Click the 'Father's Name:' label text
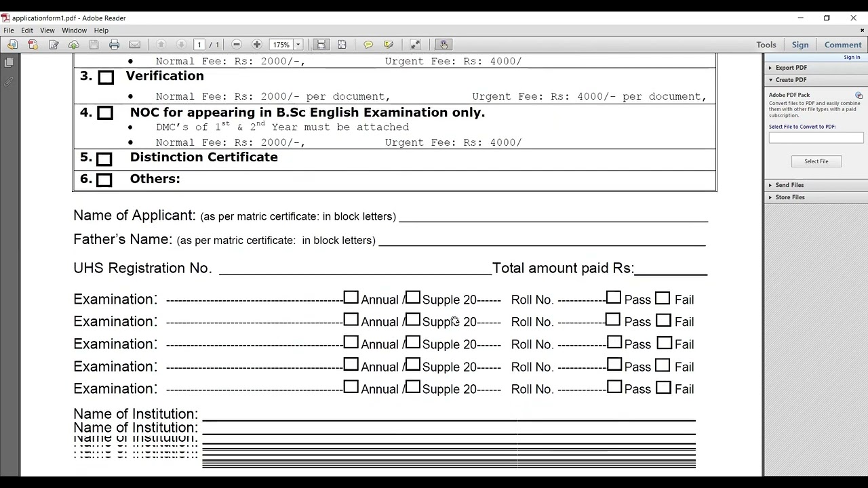The image size is (868, 488). (123, 239)
